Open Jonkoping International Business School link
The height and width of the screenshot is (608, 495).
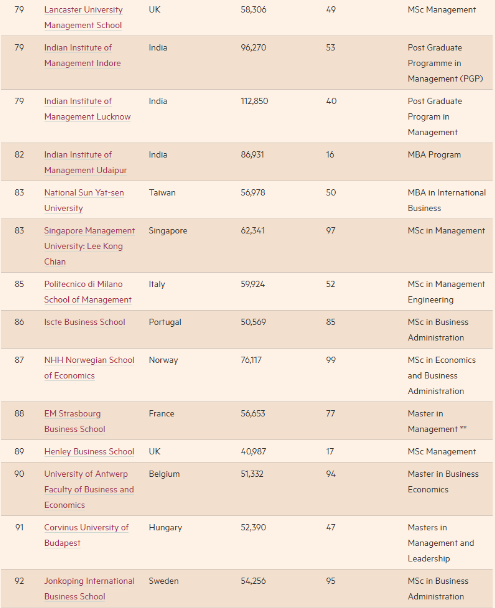coord(89,589)
